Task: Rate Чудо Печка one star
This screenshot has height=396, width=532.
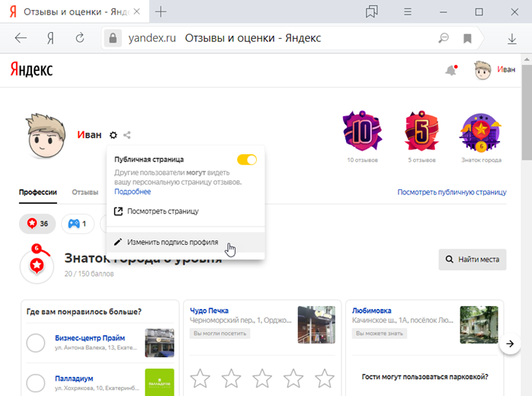Action: (x=200, y=378)
